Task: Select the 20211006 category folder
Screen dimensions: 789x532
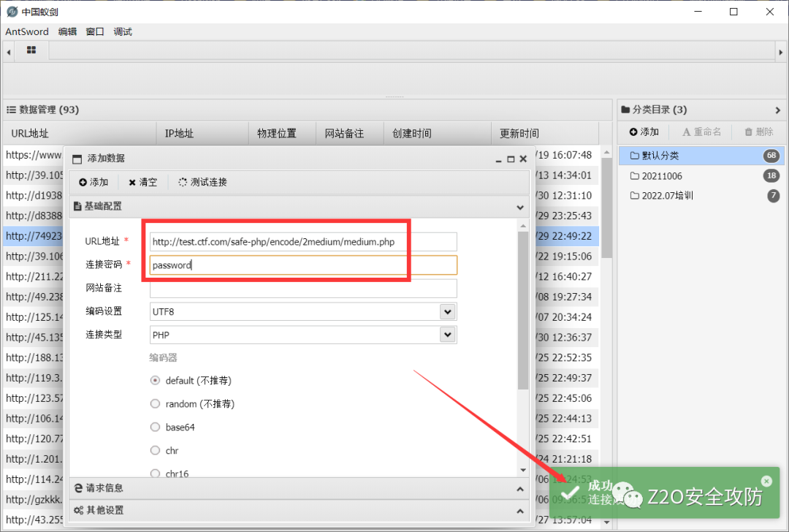Action: (x=702, y=175)
